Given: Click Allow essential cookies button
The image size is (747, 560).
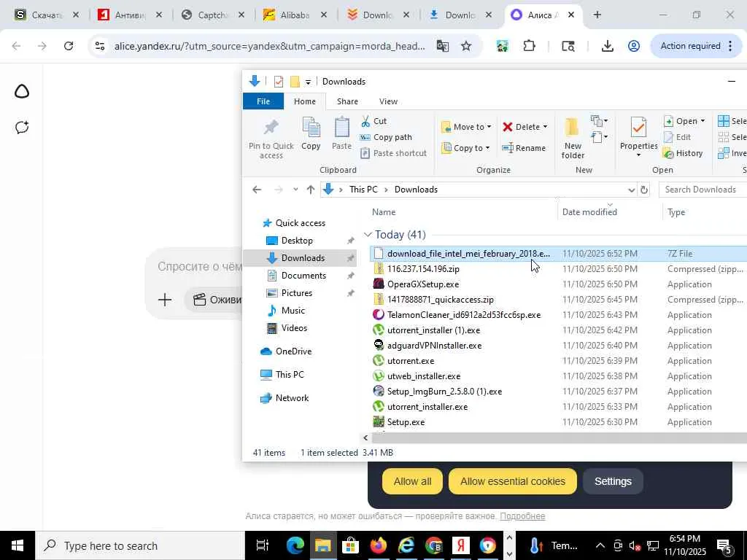Looking at the screenshot, I should tap(513, 481).
